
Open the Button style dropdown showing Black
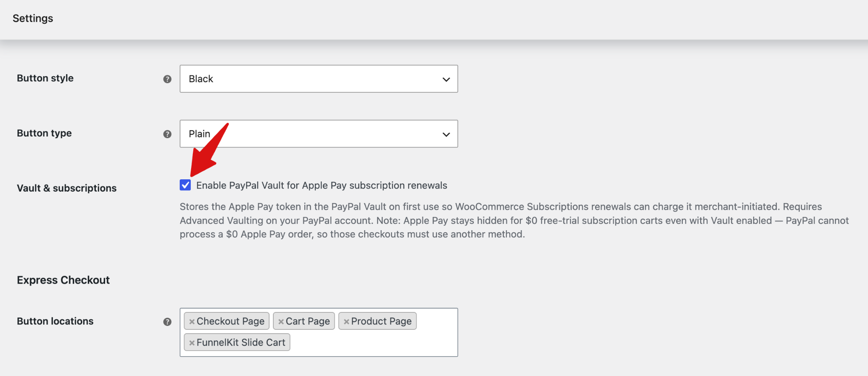pos(319,79)
